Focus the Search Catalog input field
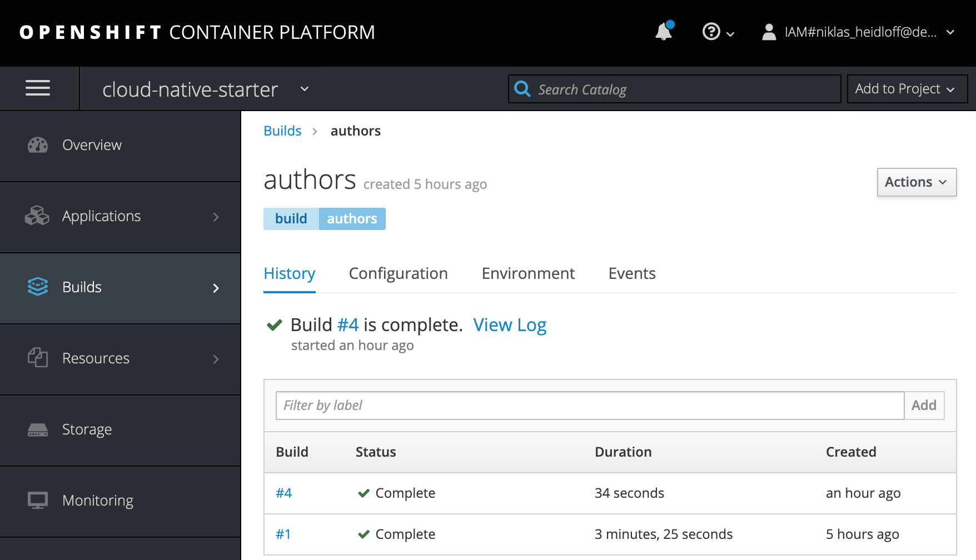Viewport: 976px width, 560px height. pos(674,89)
